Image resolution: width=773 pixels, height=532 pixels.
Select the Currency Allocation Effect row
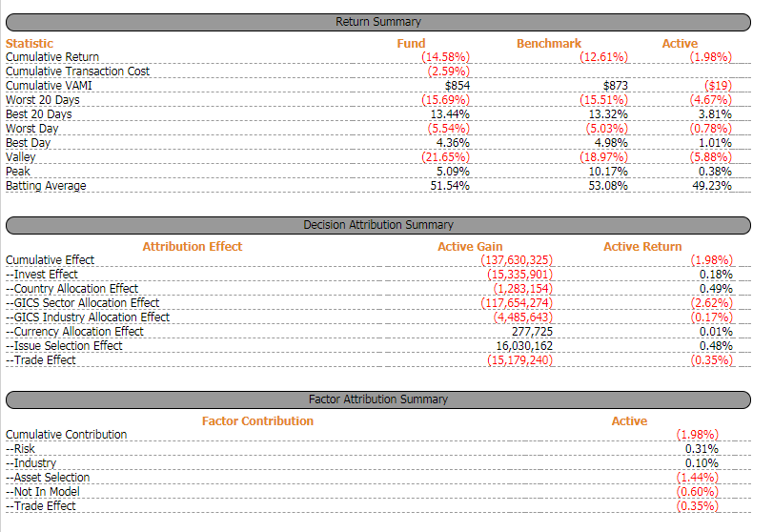point(75,332)
